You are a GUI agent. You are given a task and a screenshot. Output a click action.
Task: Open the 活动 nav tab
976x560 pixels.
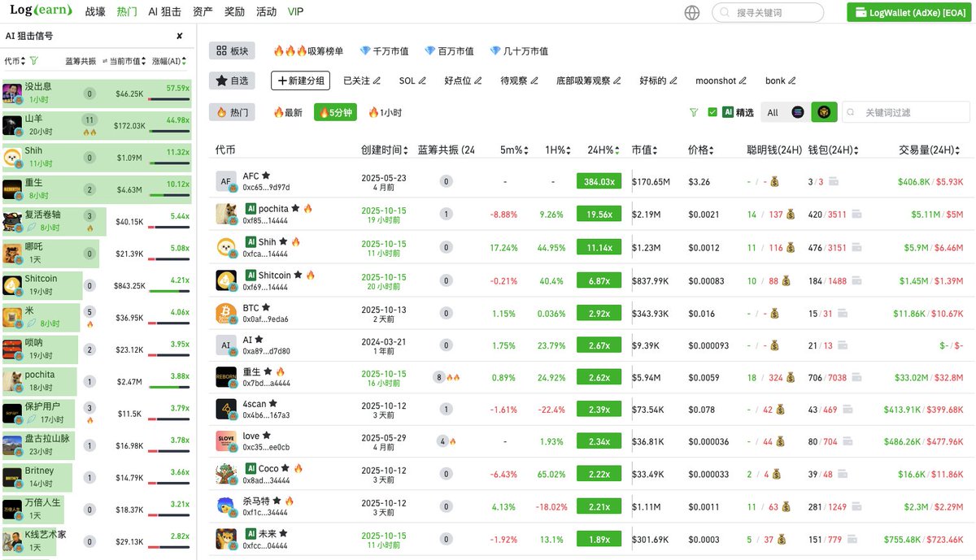(266, 12)
